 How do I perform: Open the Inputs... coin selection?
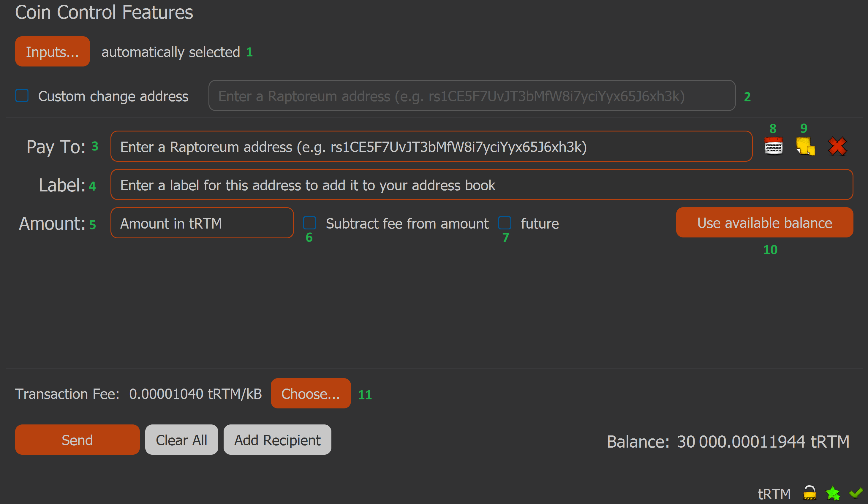tap(52, 52)
